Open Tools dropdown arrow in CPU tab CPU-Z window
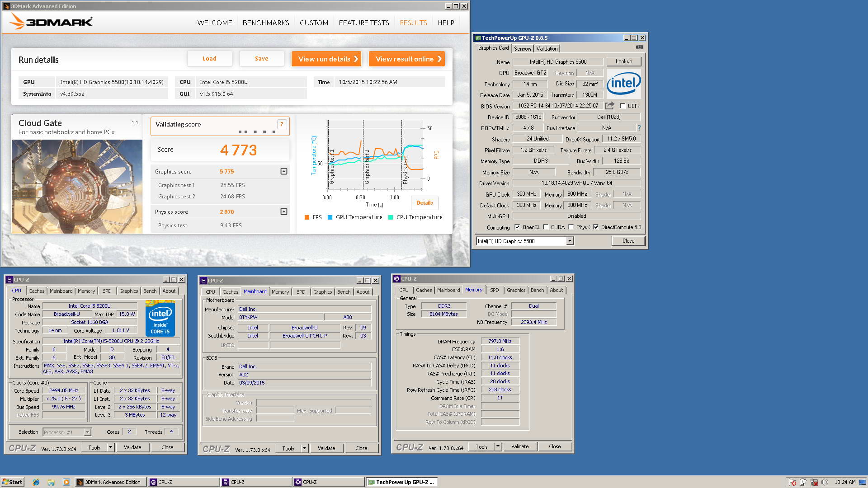 110,447
